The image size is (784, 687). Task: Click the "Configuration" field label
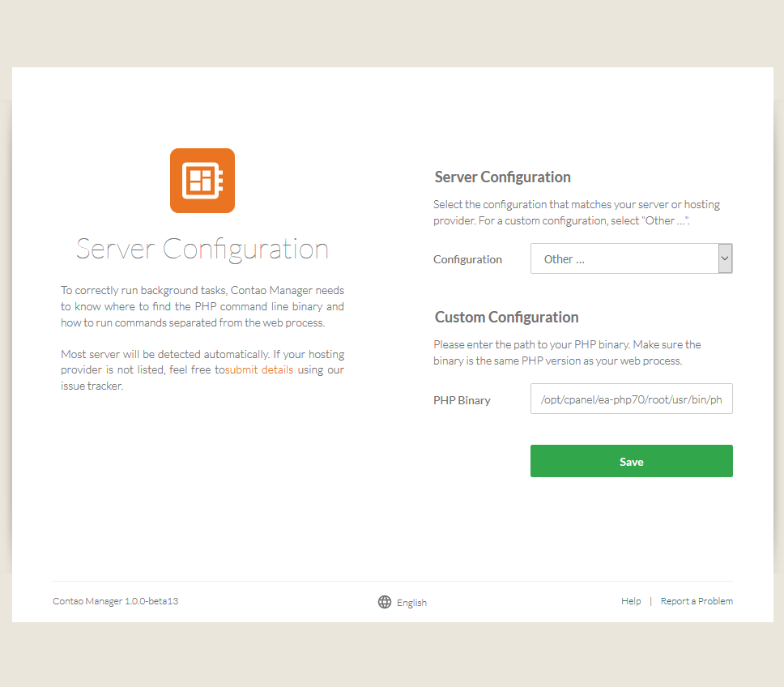click(x=467, y=260)
